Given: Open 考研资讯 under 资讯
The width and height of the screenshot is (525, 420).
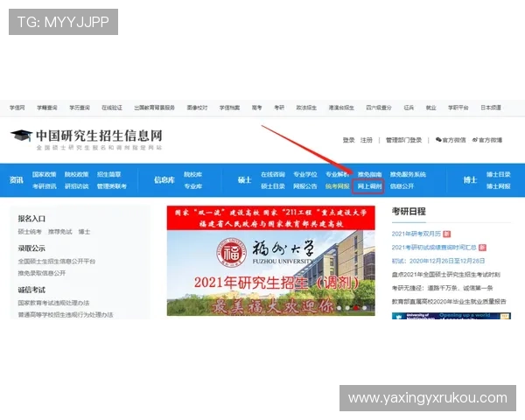Looking at the screenshot, I should point(45,186).
